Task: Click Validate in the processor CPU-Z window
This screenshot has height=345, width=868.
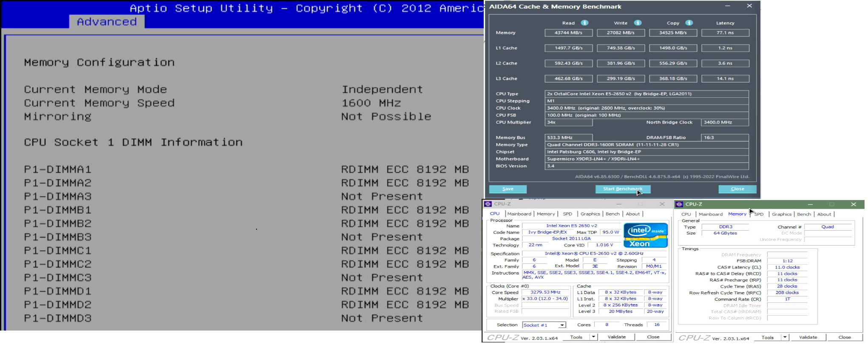Action: tap(617, 337)
